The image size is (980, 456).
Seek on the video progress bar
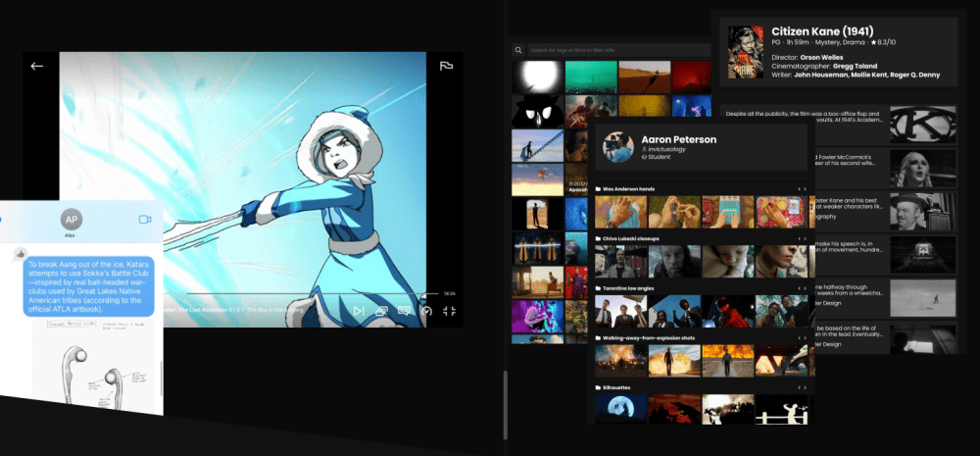(x=300, y=293)
